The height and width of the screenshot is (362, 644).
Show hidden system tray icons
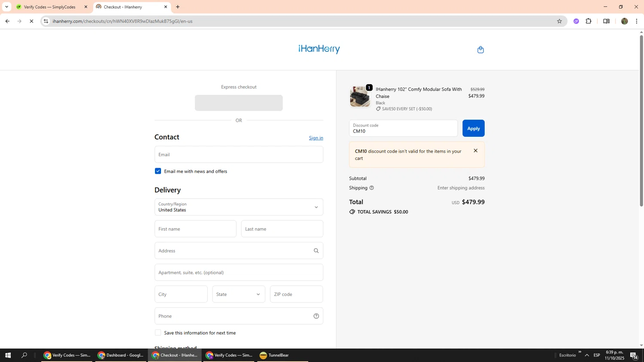[587, 355]
